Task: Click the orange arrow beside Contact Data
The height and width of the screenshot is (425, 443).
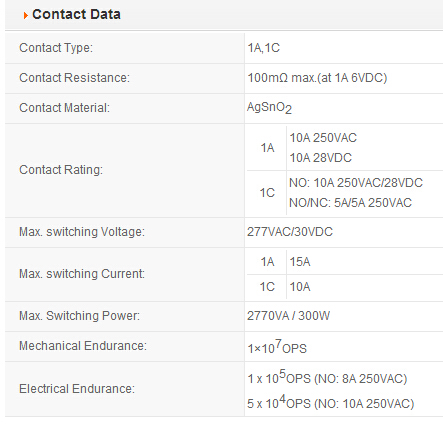Action: [x=25, y=15]
